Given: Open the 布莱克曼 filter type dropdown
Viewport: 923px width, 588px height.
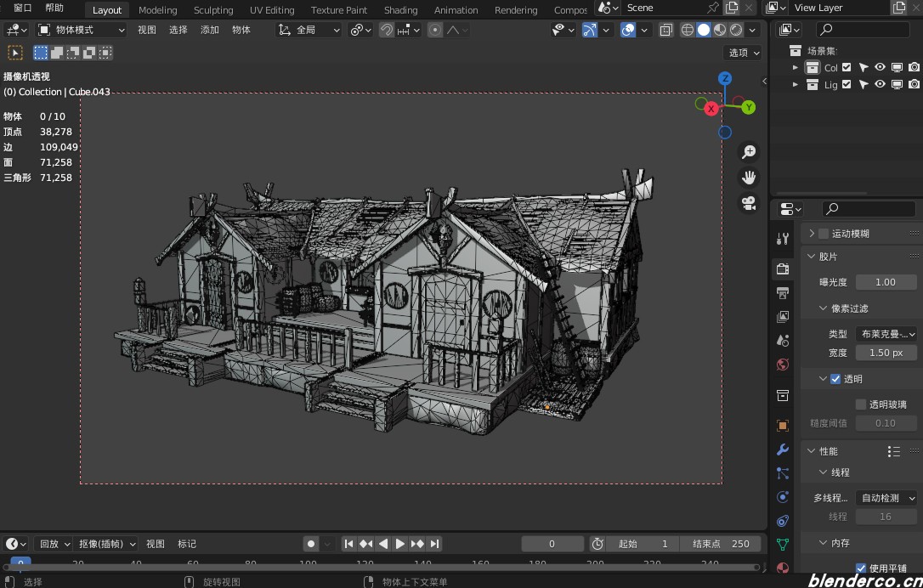Looking at the screenshot, I should pyautogui.click(x=886, y=334).
